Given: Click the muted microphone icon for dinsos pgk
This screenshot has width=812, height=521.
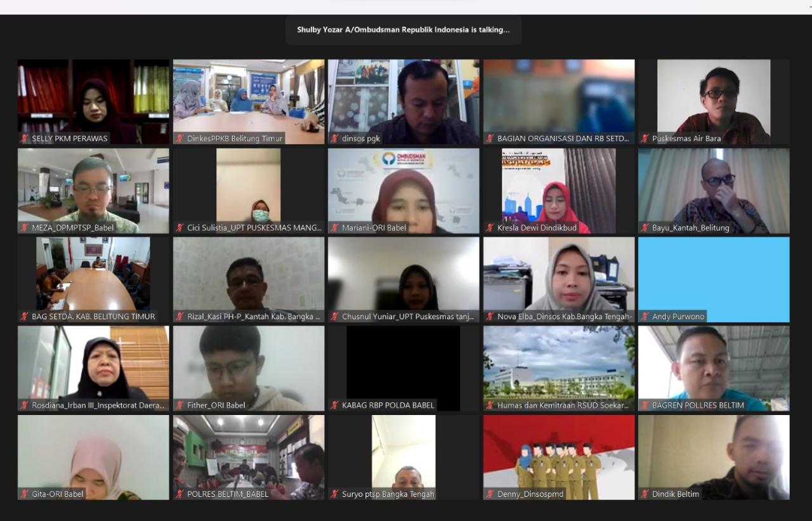Looking at the screenshot, I should tap(335, 138).
